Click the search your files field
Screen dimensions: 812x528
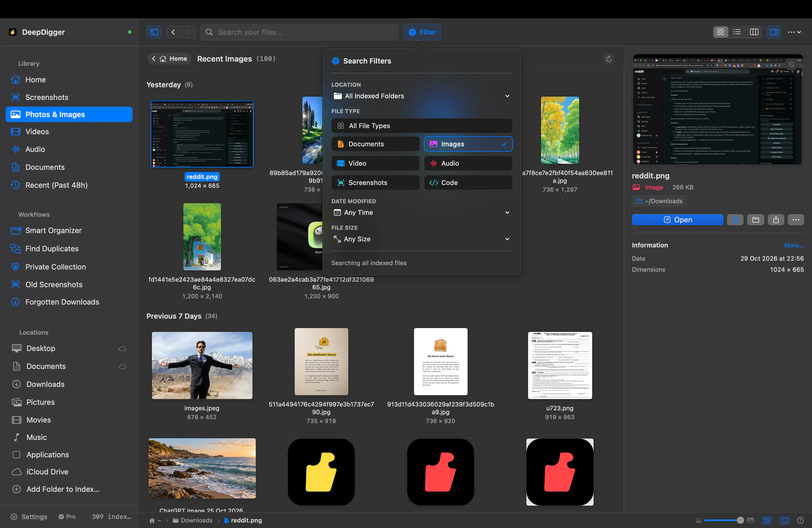[299, 32]
